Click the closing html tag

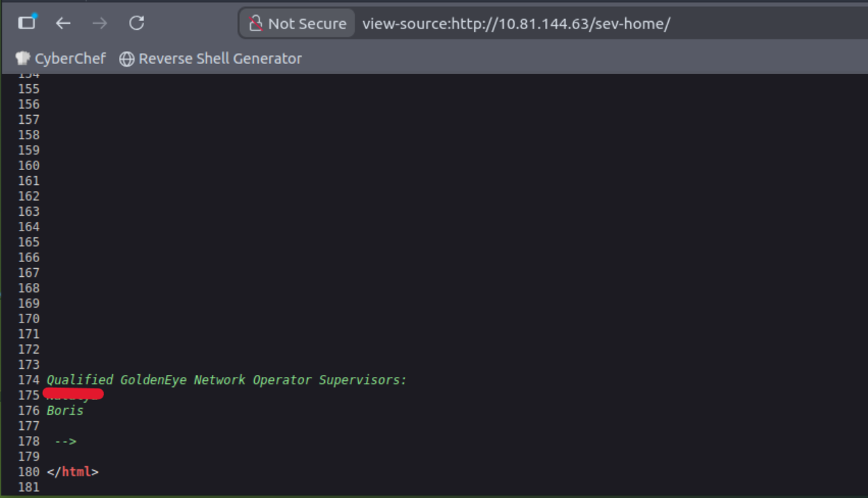(x=73, y=472)
